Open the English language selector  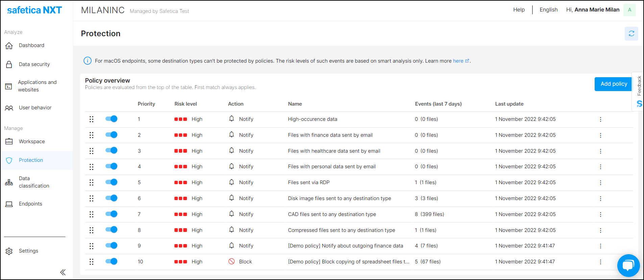coord(548,10)
